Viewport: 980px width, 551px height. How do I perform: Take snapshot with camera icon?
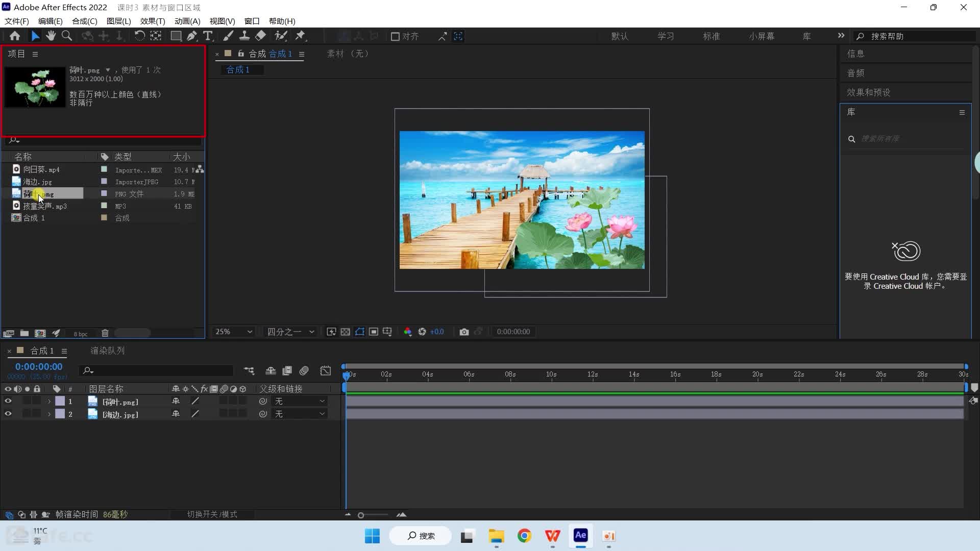click(x=463, y=332)
